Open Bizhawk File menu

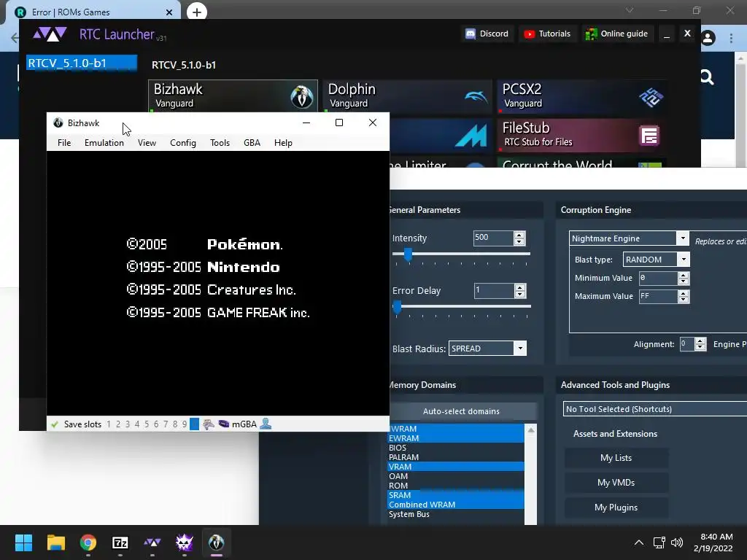(x=64, y=143)
